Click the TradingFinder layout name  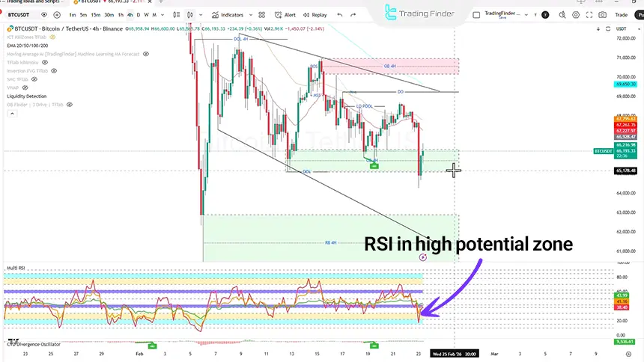(502, 14)
